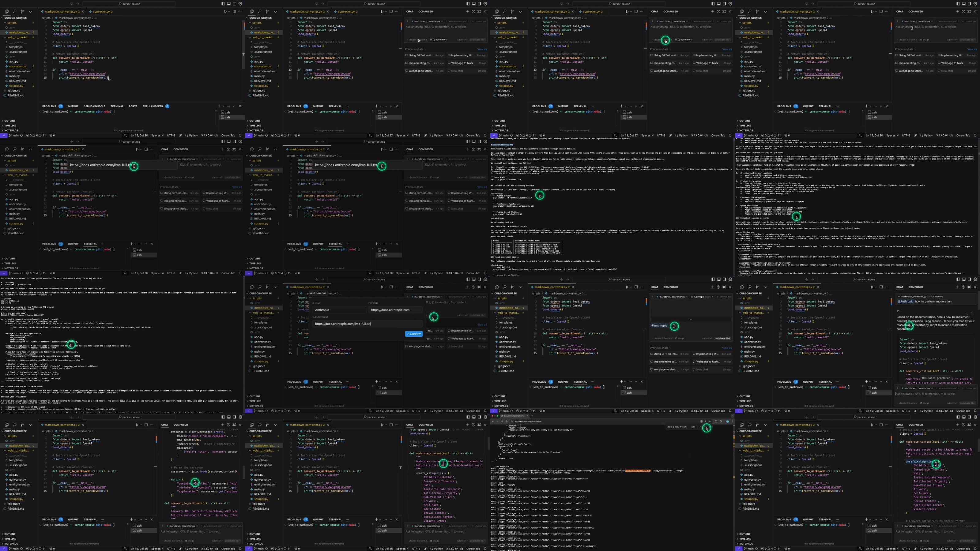This screenshot has height=551, width=980.
Task: Switch to the PORTS panel tab
Action: 133,106
